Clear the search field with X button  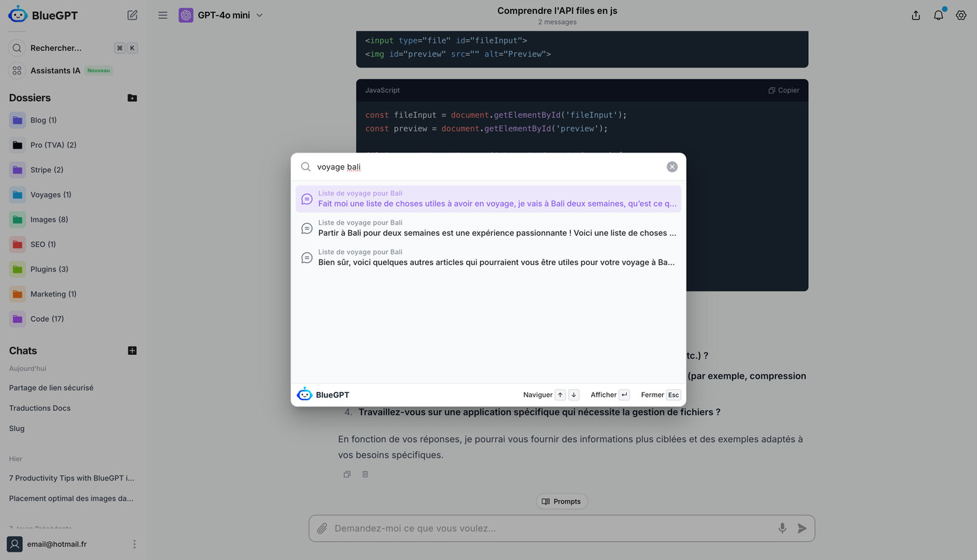[x=671, y=167]
